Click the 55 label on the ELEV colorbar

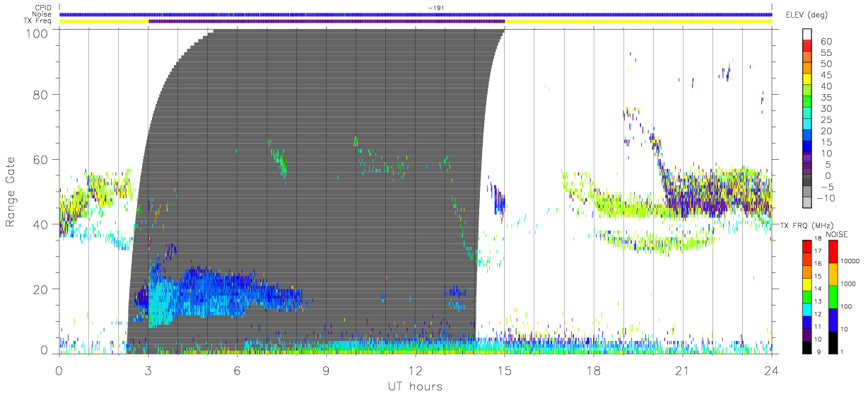click(x=826, y=53)
